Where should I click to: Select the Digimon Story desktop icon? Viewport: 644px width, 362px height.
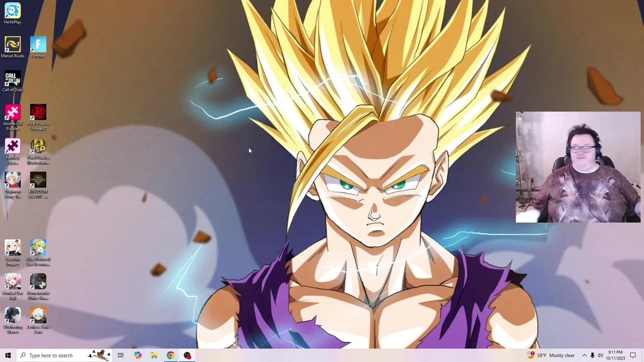[13, 186]
